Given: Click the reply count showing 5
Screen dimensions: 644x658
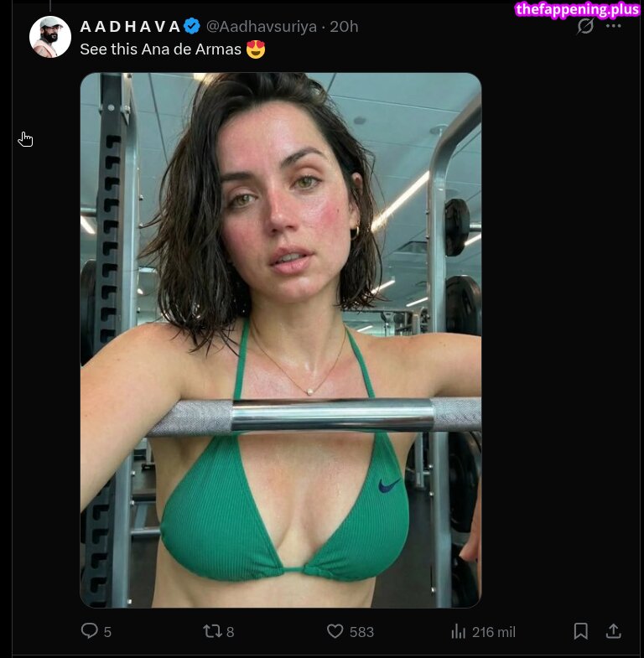Looking at the screenshot, I should [107, 632].
